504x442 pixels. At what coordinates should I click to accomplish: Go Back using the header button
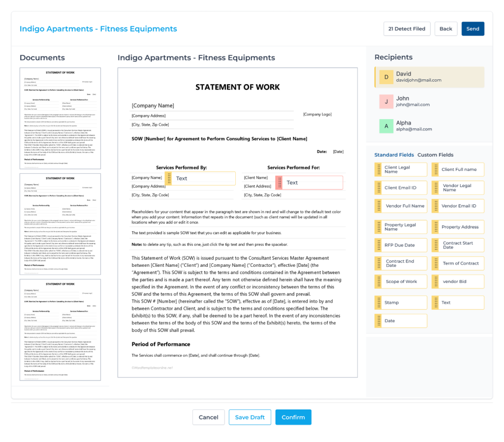(445, 29)
